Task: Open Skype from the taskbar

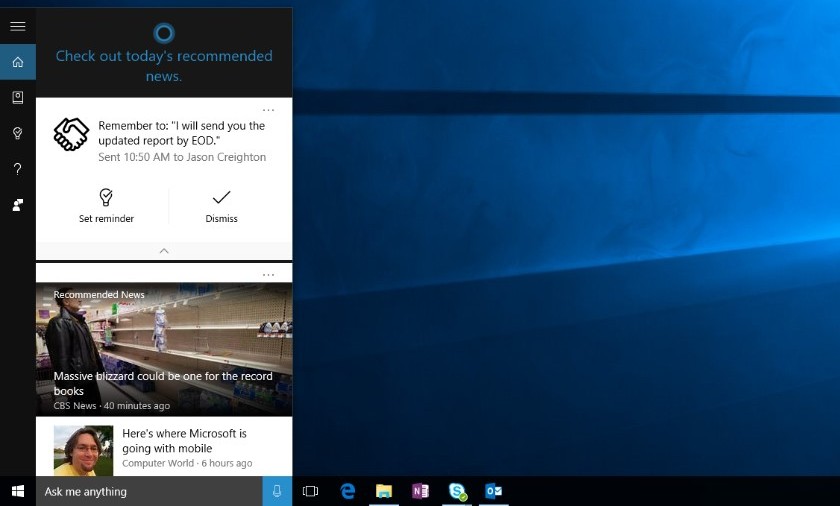Action: tap(457, 491)
